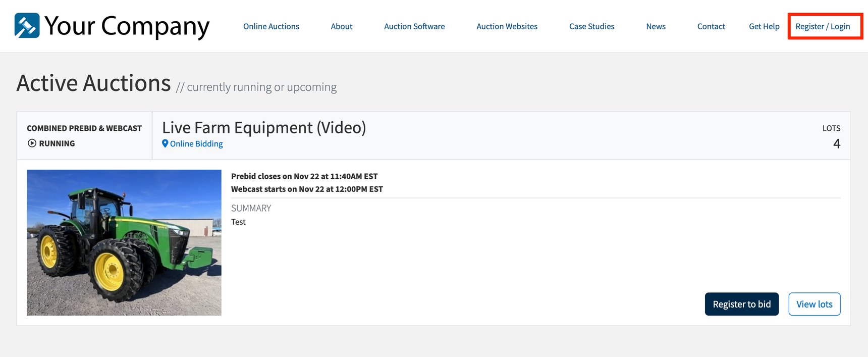Follow the Online Bidding location link
The image size is (868, 357).
click(196, 144)
